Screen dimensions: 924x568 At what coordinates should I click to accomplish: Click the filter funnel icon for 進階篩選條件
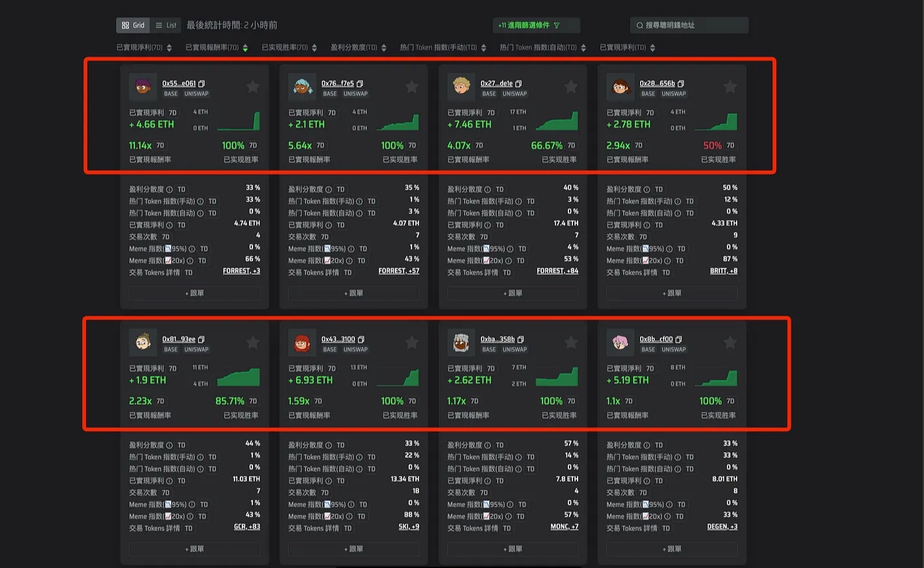(556, 26)
